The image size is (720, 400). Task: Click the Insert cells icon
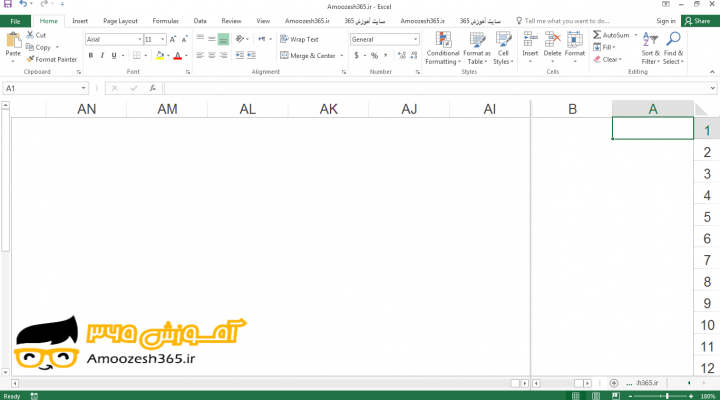[x=530, y=39]
